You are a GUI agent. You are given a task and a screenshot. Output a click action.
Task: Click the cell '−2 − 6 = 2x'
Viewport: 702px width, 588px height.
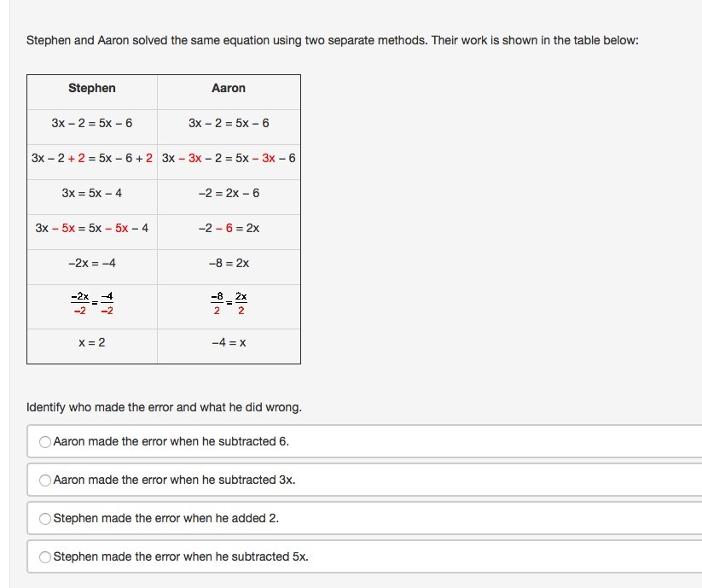(229, 228)
